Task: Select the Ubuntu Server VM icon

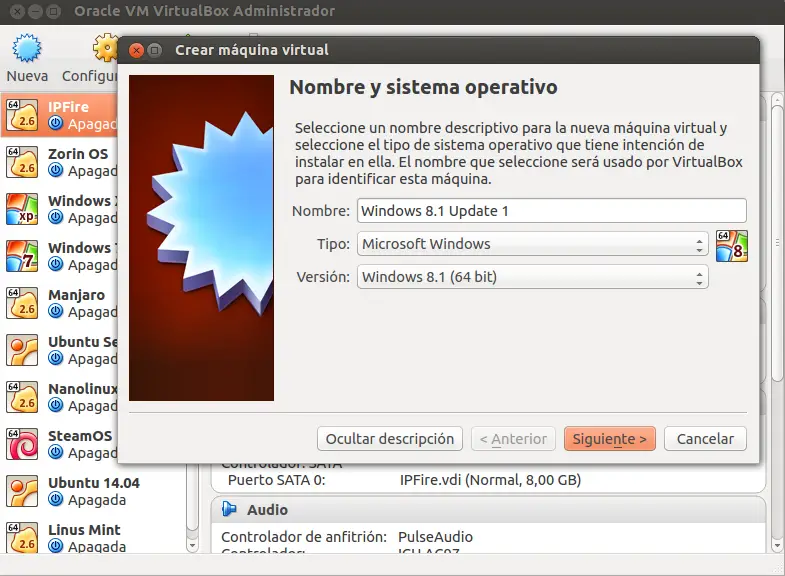Action: pyautogui.click(x=22, y=350)
